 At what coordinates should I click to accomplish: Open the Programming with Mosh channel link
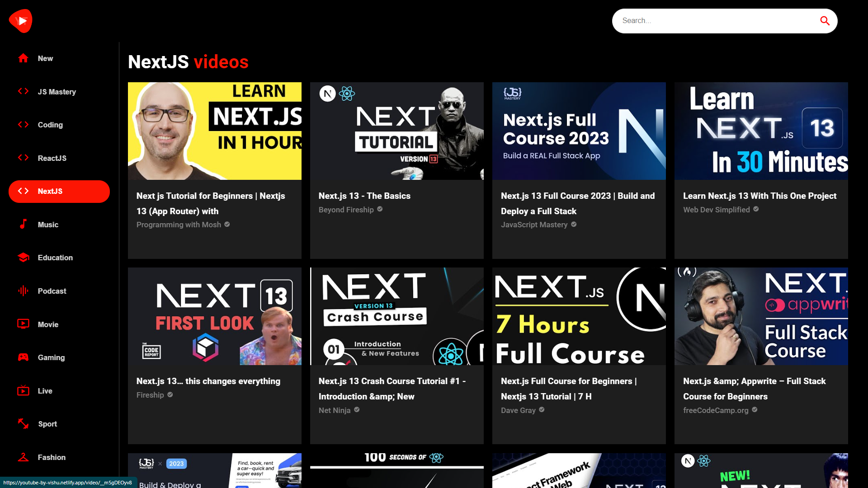[179, 225]
